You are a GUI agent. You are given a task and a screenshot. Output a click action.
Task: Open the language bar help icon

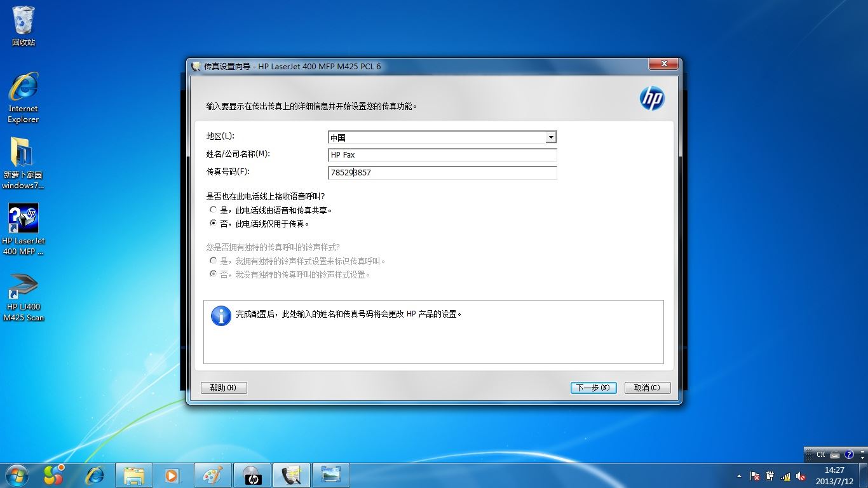(849, 454)
